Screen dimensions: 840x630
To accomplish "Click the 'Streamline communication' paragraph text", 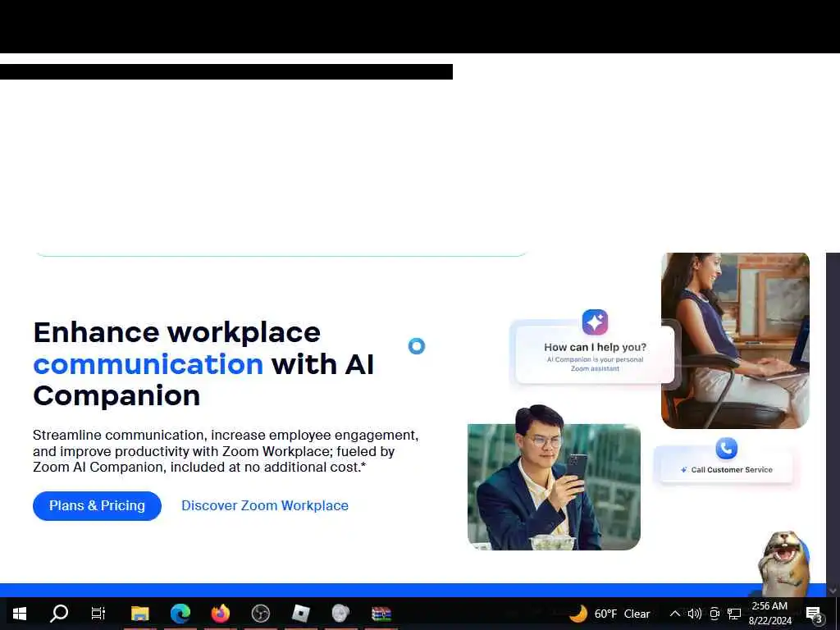I will (226, 451).
